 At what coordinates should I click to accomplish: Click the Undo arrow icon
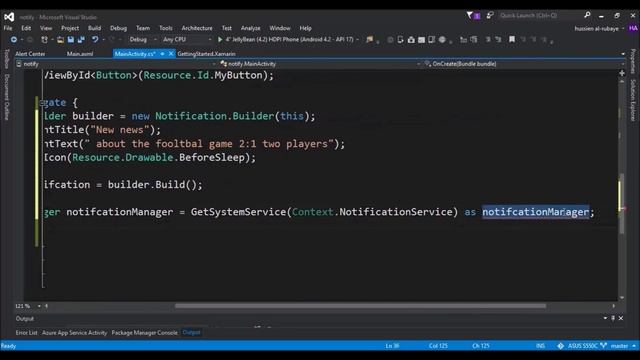point(95,40)
